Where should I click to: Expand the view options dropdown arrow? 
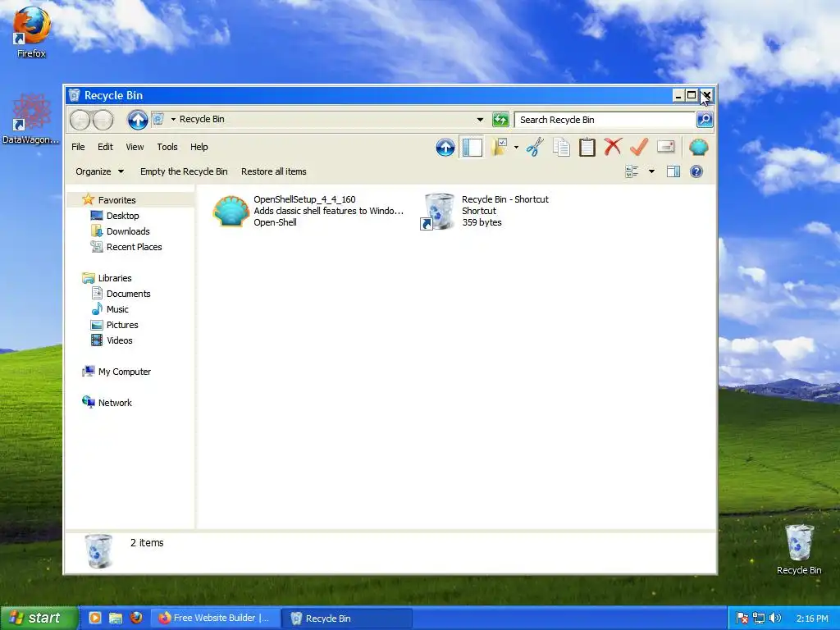[651, 171]
